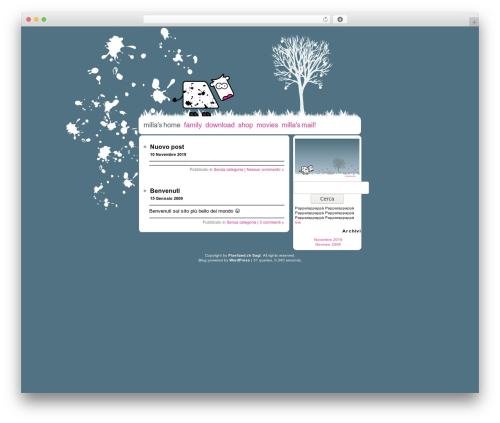
Task: Click the pink link below sidebar text
Action: 297,223
